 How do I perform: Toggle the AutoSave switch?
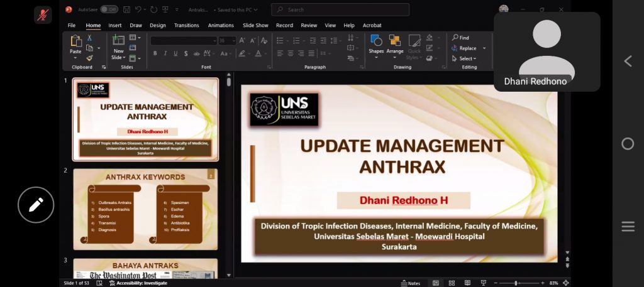coord(109,9)
